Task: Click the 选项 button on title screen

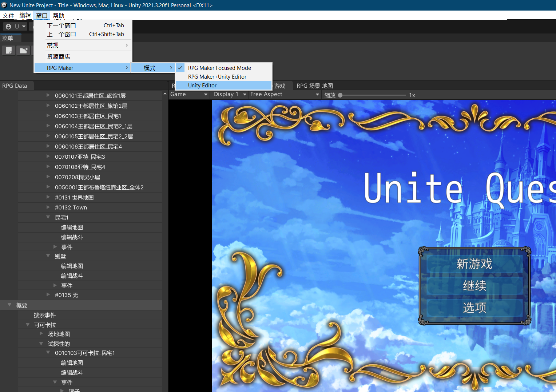Action: pyautogui.click(x=474, y=308)
